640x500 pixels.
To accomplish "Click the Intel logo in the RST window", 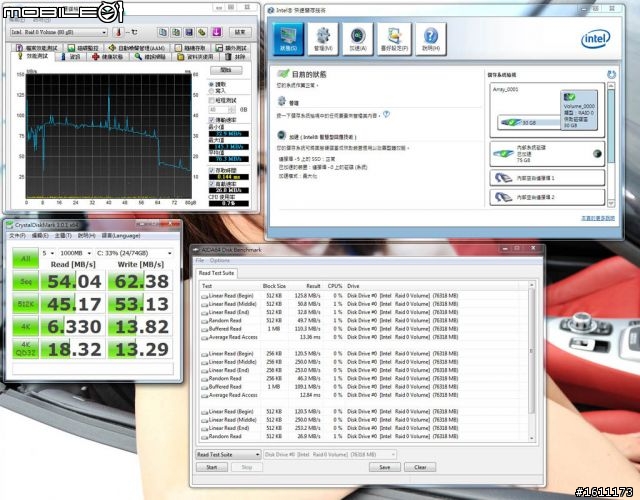I will pos(596,39).
